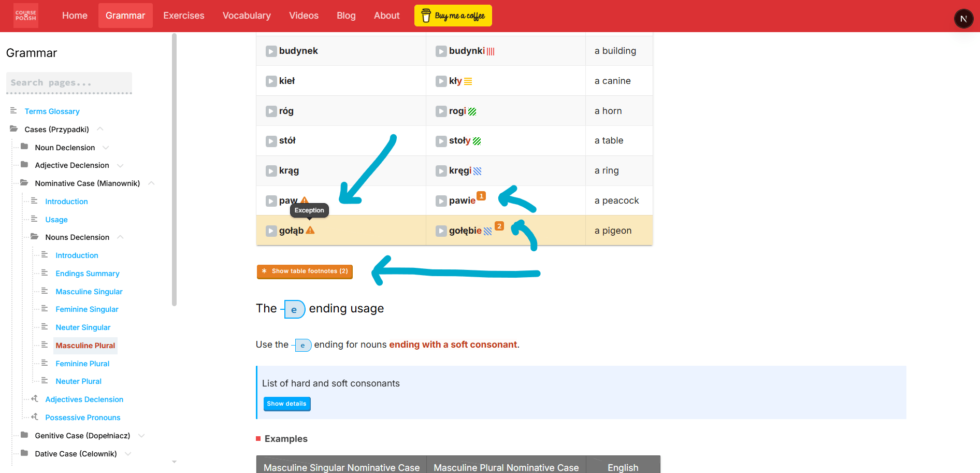The width and height of the screenshot is (980, 473).
Task: Open the Feminine Plural page link
Action: coord(82,364)
